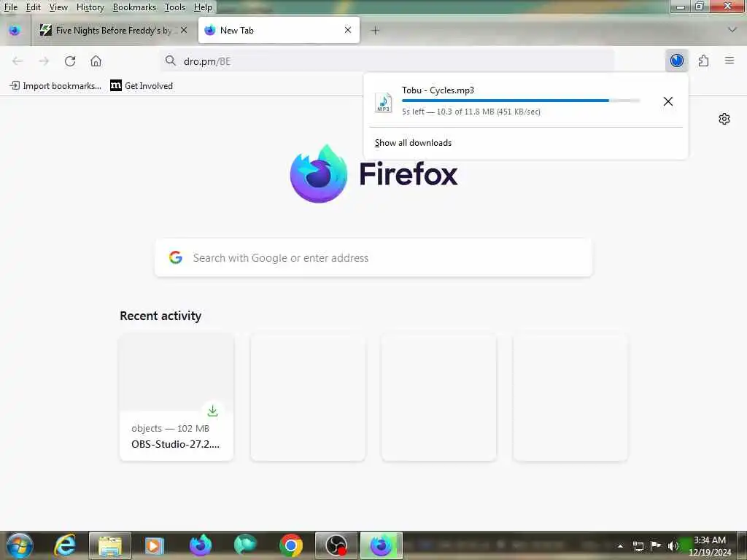Image resolution: width=747 pixels, height=560 pixels.
Task: Click the Google logo in search box
Action: pyautogui.click(x=176, y=257)
